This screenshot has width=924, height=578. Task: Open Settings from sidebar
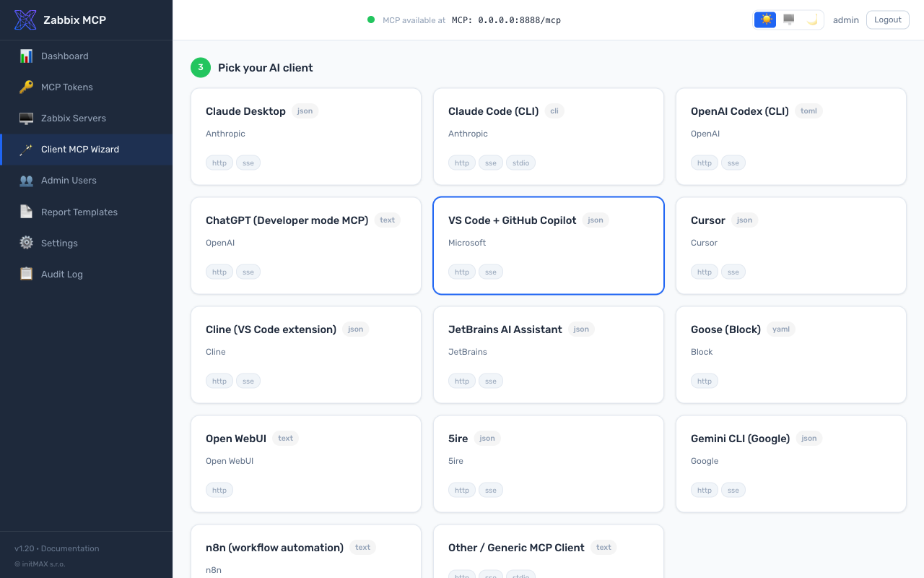(x=86, y=243)
